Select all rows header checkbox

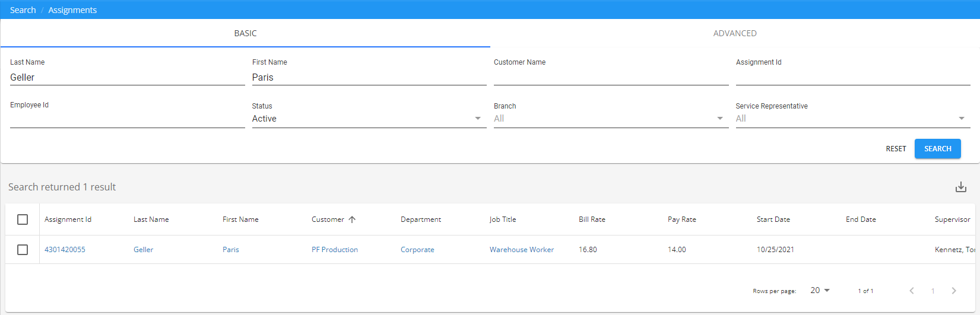(23, 219)
